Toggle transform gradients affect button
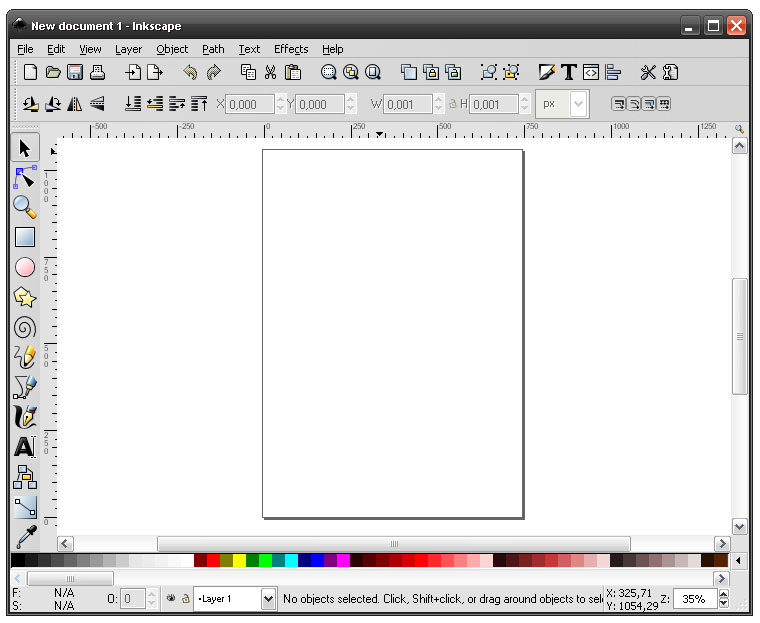This screenshot has height=623, width=760. coord(649,104)
